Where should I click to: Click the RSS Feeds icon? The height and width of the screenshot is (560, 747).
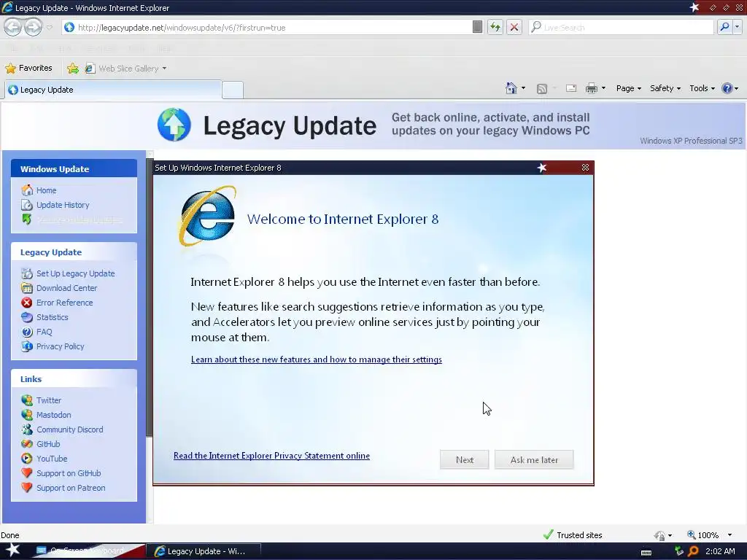pyautogui.click(x=542, y=88)
